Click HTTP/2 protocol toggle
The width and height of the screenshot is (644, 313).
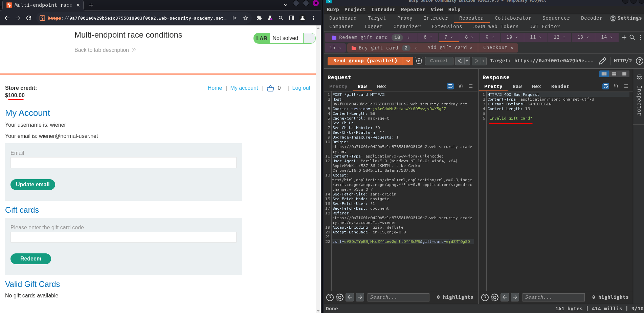(x=623, y=61)
